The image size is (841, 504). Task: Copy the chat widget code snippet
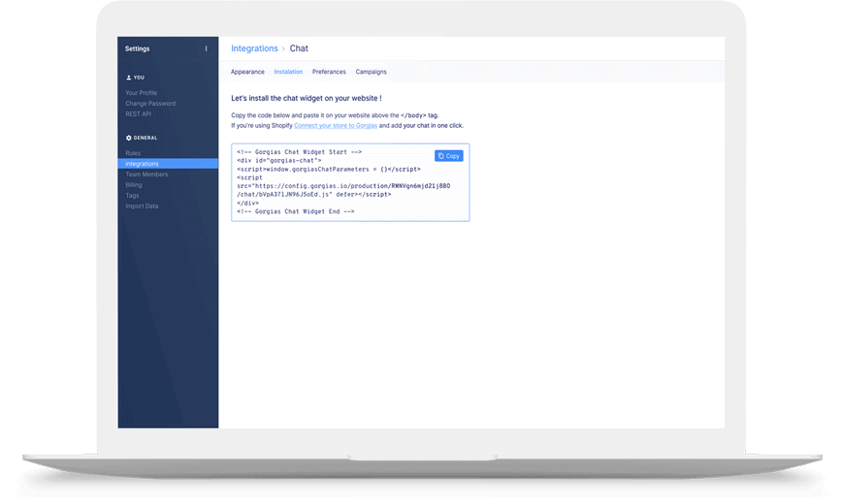[x=449, y=156]
